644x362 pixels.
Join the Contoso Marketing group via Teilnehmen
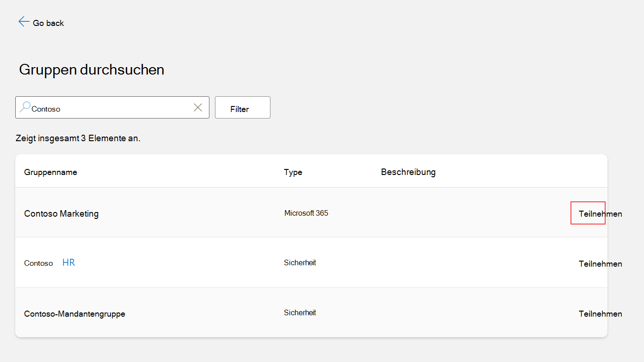click(601, 214)
